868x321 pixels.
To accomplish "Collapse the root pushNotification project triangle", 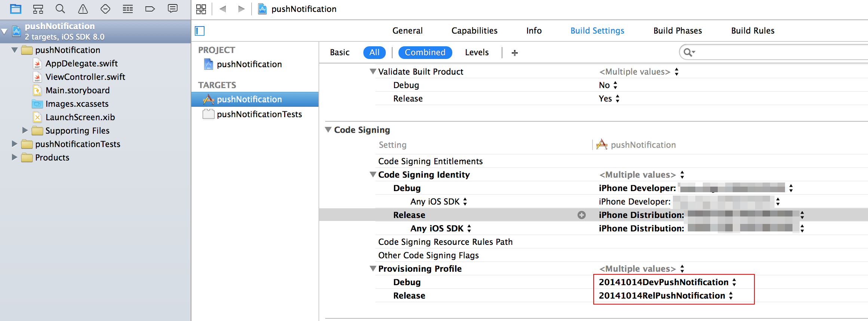I will point(4,31).
